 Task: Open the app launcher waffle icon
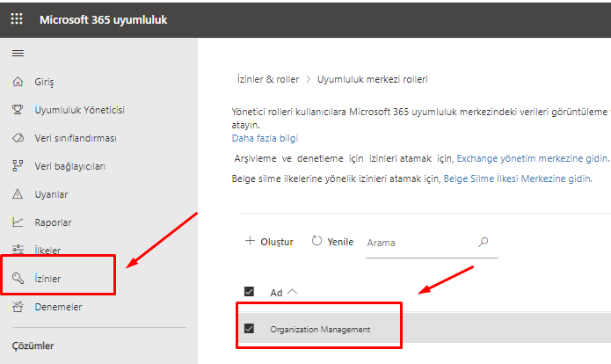tap(17, 18)
